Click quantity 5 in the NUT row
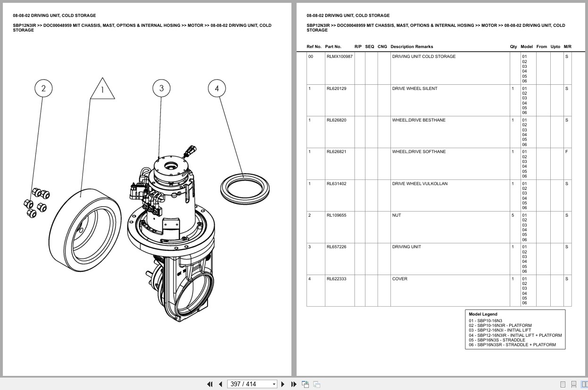588x390 pixels. tap(513, 215)
